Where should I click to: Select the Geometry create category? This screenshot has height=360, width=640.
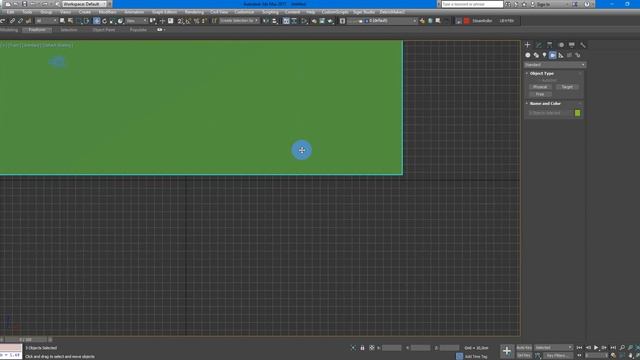pos(528,55)
